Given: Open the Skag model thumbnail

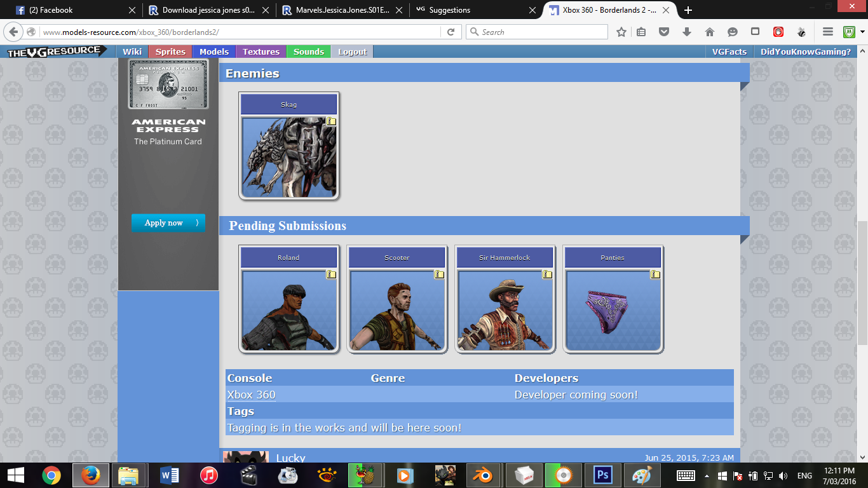Looking at the screenshot, I should [289, 157].
